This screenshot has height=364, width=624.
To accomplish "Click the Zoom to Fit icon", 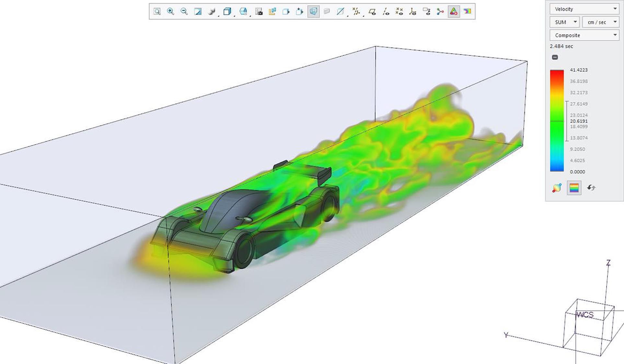I will [x=157, y=12].
